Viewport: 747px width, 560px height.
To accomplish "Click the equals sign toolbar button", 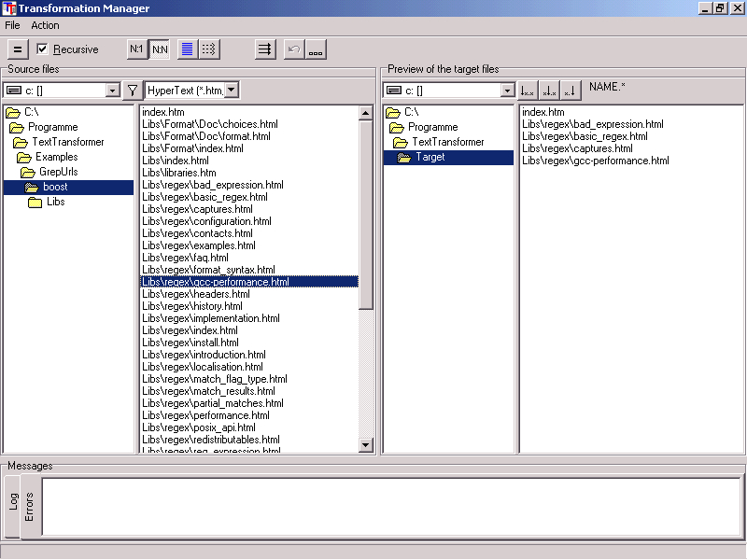I will point(18,49).
